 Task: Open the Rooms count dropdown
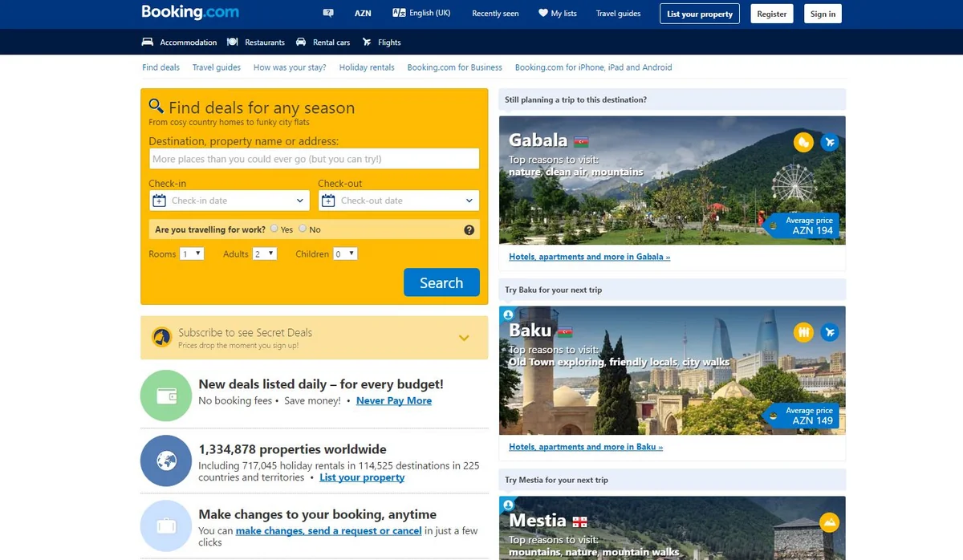point(192,254)
